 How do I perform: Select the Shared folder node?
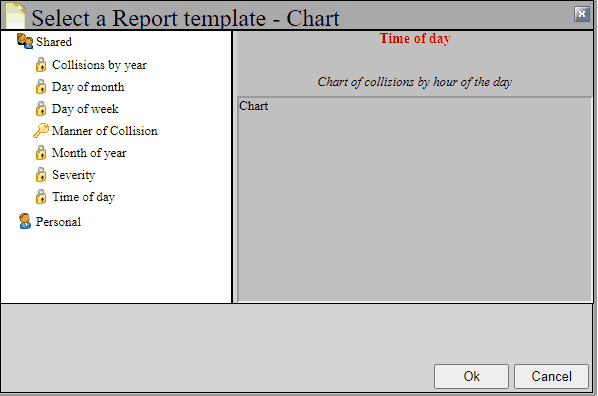(54, 42)
